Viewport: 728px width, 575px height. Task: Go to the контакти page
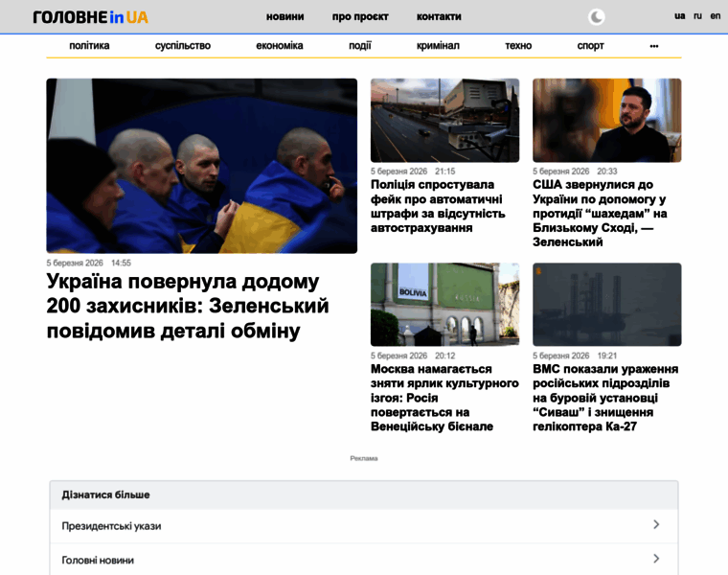click(x=439, y=16)
